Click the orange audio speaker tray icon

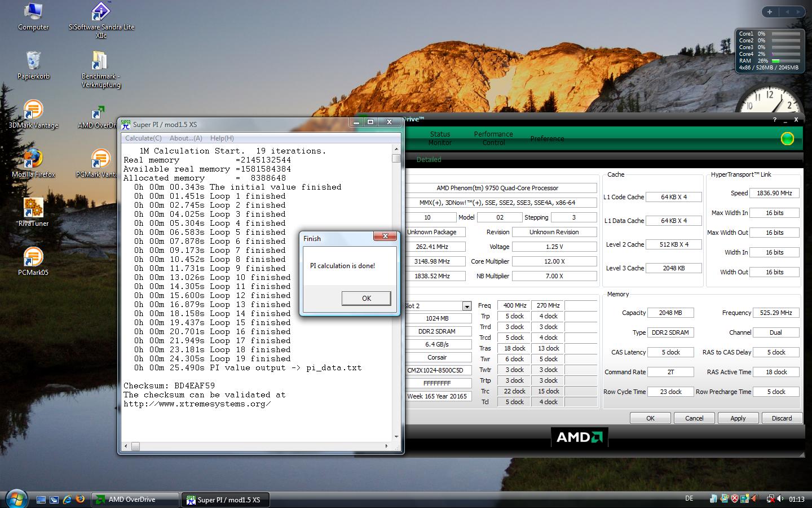point(754,499)
